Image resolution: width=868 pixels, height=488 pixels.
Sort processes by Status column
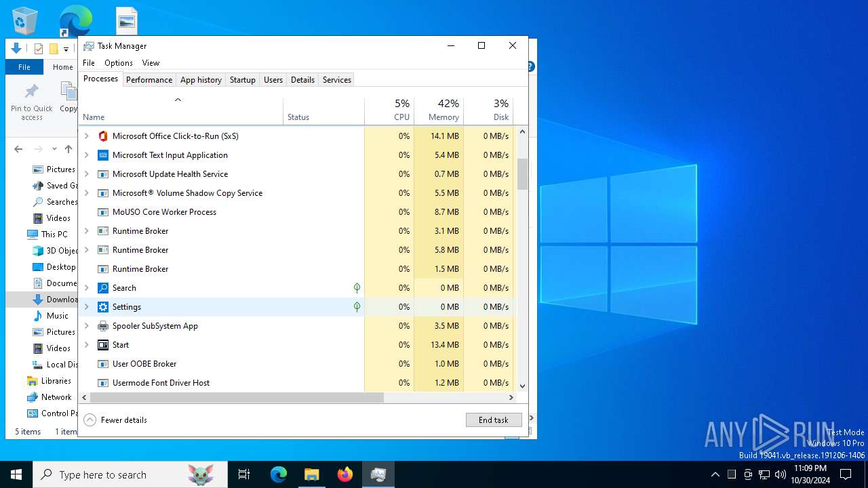(x=323, y=110)
